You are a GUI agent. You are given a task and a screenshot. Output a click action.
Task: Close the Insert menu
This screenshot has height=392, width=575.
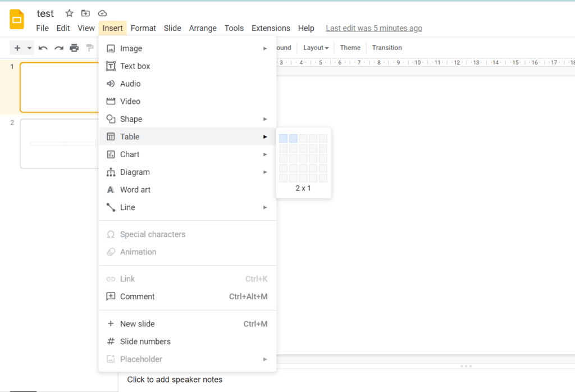point(112,28)
